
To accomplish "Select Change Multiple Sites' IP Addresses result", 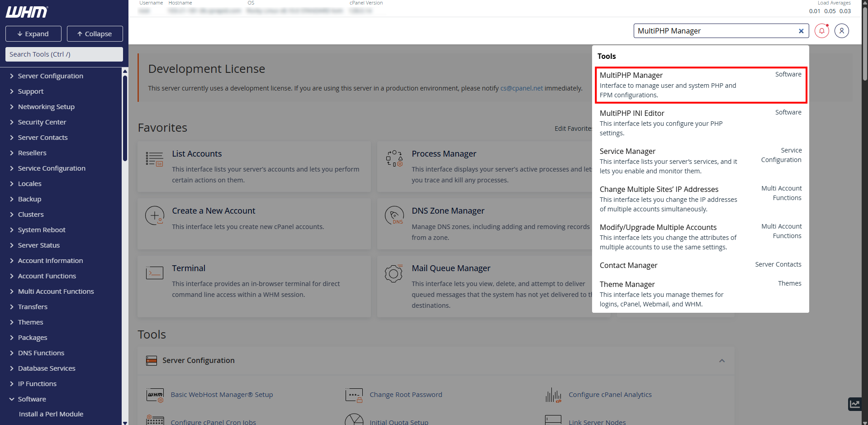I will [700, 199].
